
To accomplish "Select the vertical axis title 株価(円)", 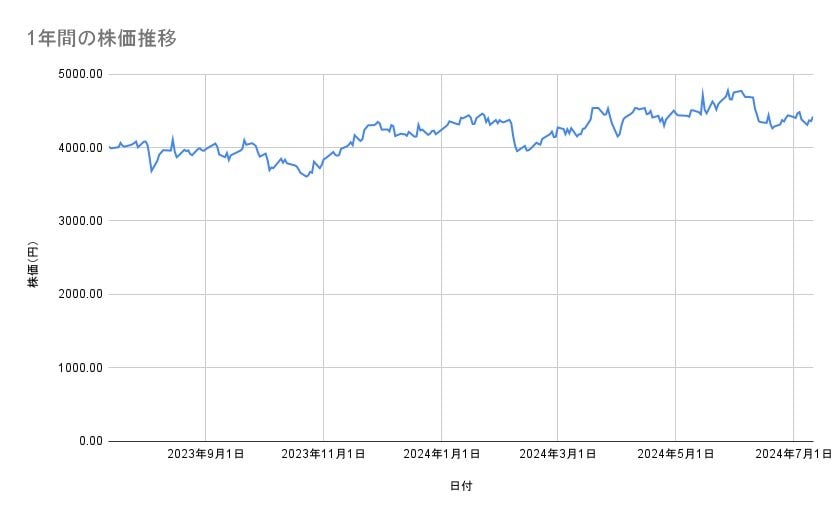I will (33, 265).
